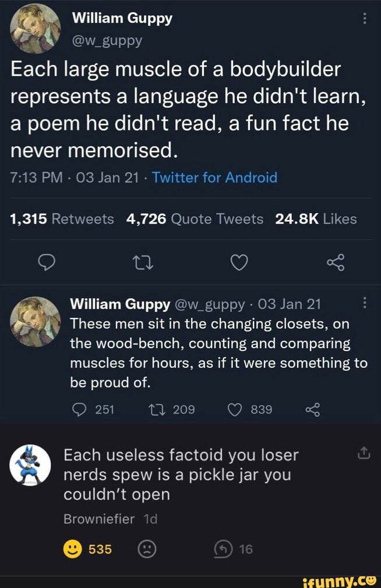
Task: Open Twitter for Android link
Action: pos(214,178)
